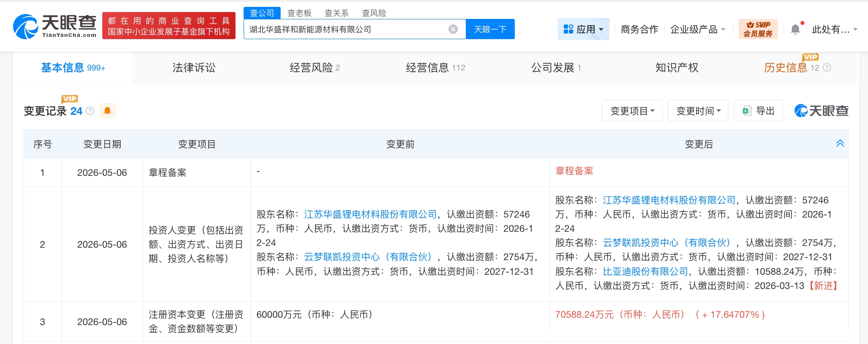
Task: Switch to the 查风险 search tab
Action: [x=374, y=13]
